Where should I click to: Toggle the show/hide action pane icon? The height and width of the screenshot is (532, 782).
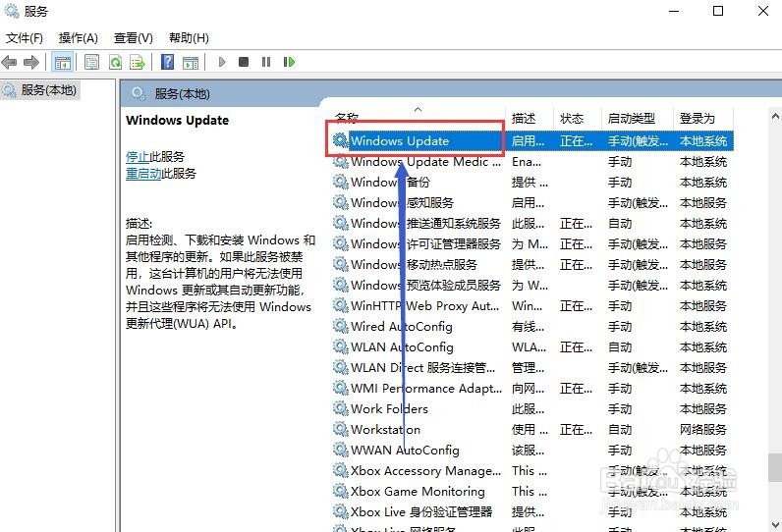(x=191, y=62)
